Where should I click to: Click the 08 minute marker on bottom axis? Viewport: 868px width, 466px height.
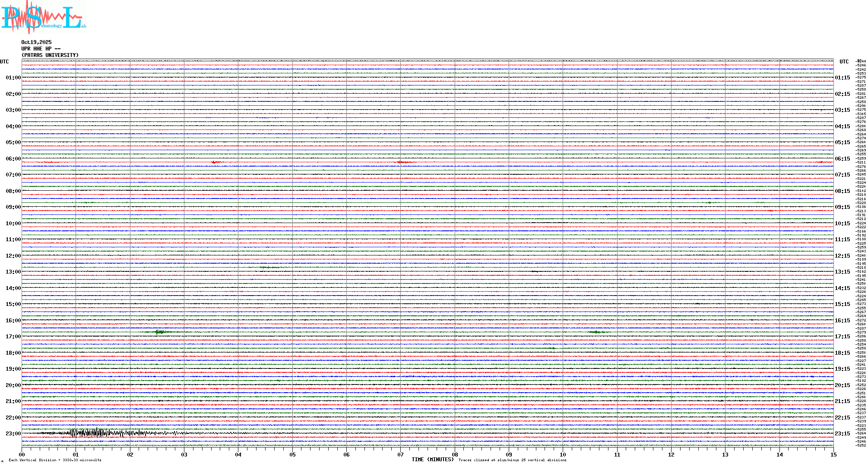[455, 454]
